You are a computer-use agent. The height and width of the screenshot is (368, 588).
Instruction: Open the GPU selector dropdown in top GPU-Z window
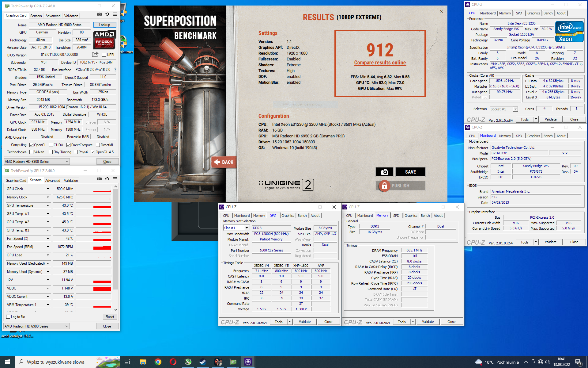37,162
